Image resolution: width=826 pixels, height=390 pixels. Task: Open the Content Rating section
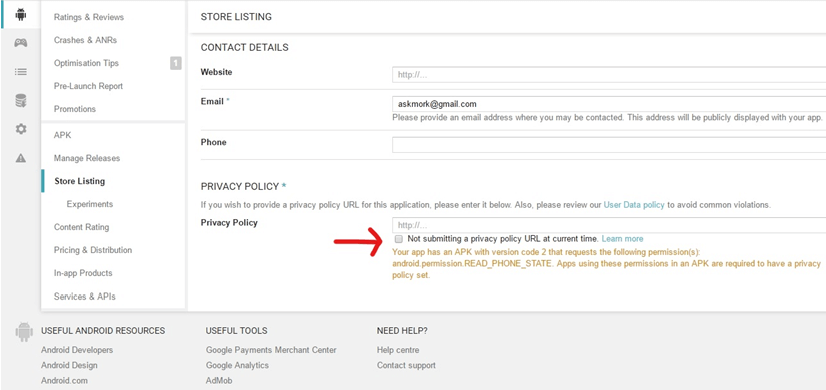[81, 227]
